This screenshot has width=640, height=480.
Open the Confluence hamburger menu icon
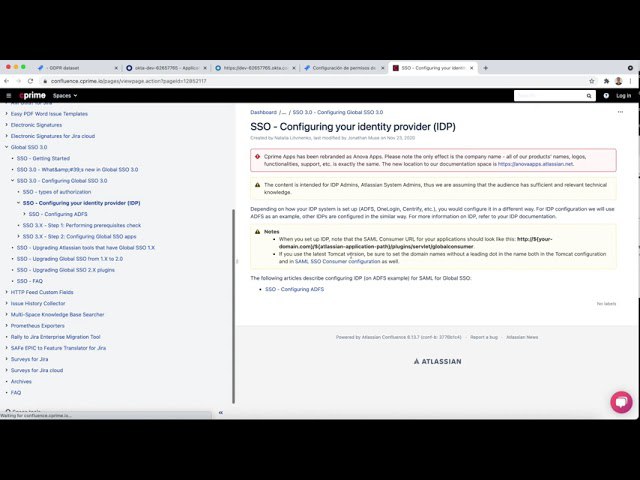tap(9, 96)
